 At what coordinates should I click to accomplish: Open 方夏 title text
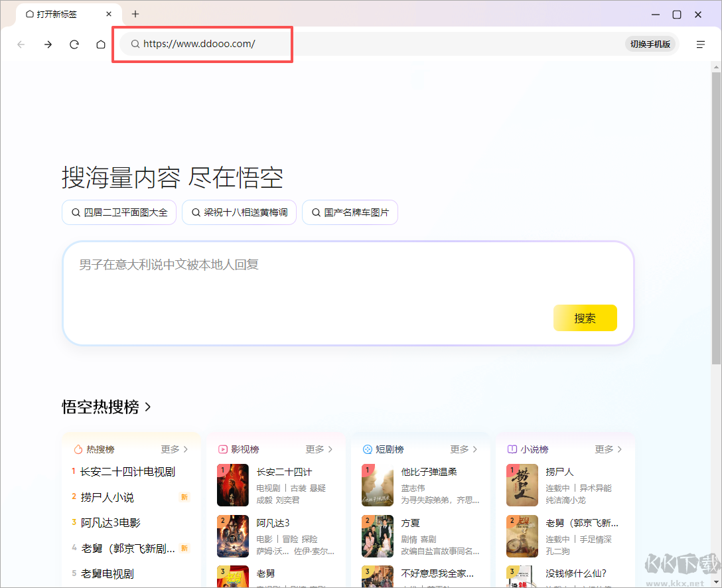[410, 523]
